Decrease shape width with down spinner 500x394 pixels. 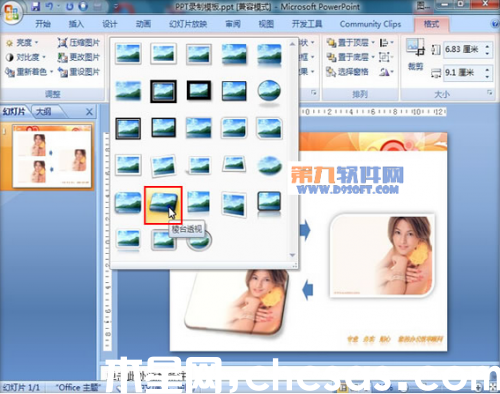[487, 76]
